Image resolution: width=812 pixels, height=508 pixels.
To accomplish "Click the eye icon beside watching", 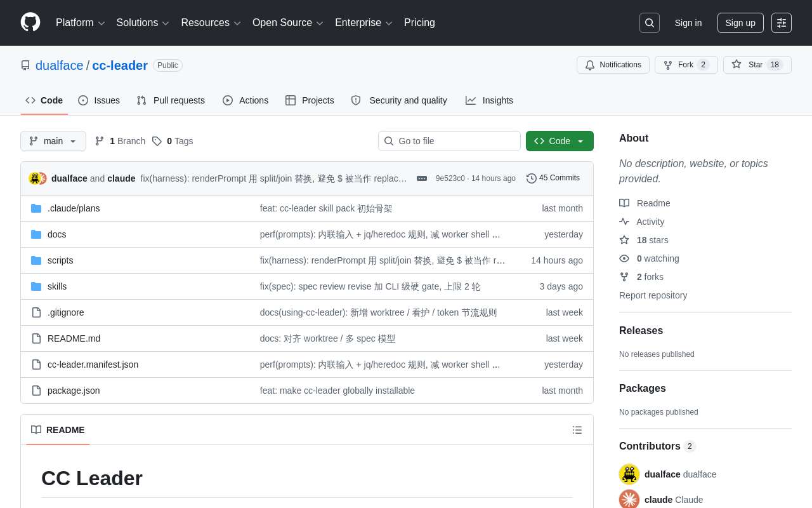I will pyautogui.click(x=624, y=258).
